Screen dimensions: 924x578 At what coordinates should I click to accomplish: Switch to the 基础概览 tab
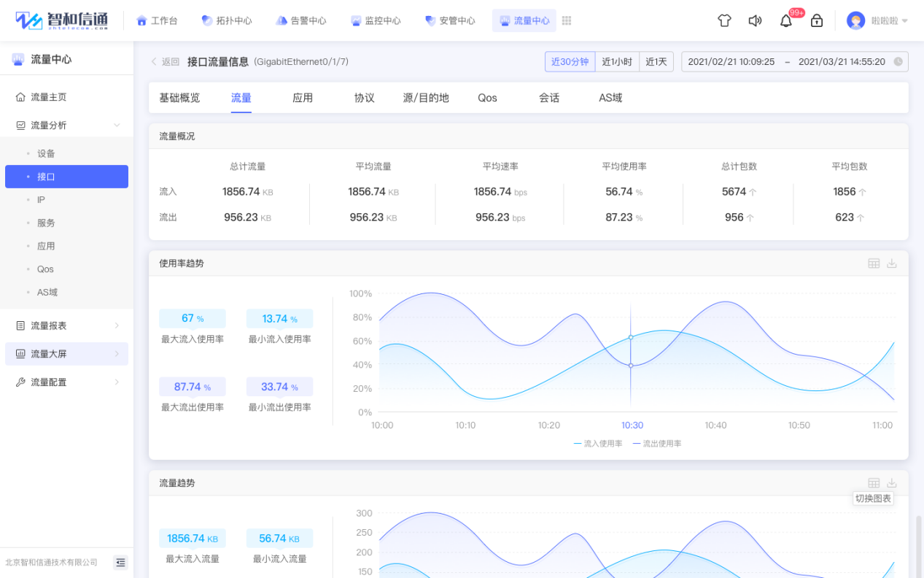(x=179, y=96)
